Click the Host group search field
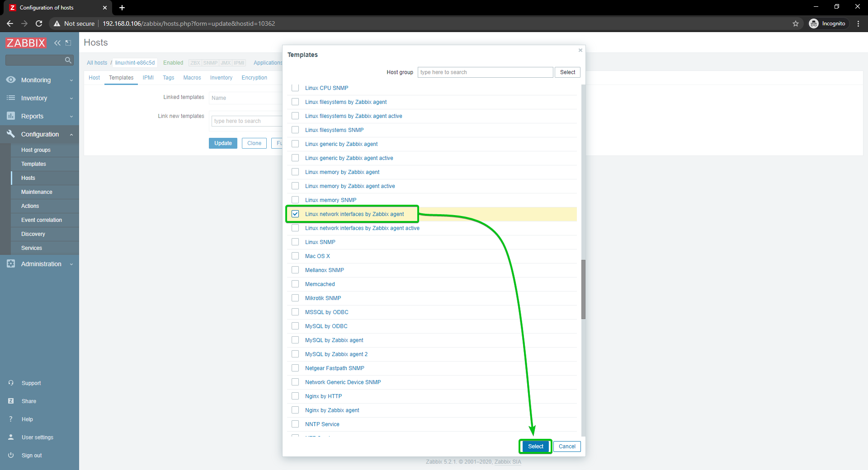Screen dimensions: 868x470 point(485,72)
